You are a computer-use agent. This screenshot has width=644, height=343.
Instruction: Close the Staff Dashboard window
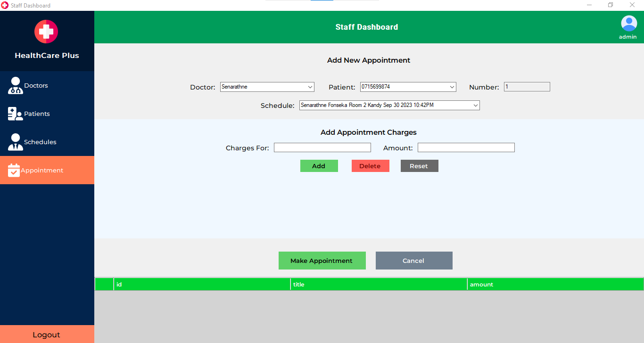click(x=632, y=5)
